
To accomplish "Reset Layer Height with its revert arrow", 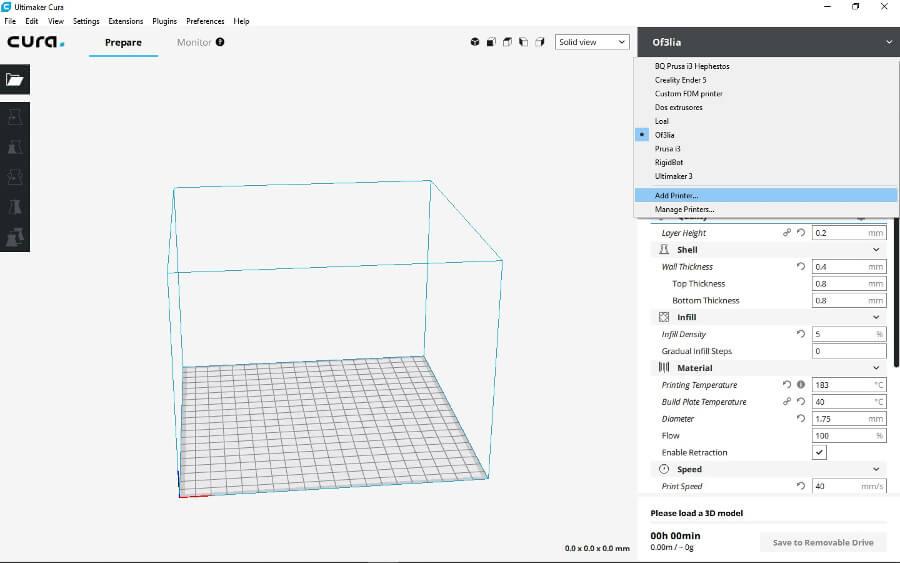I will (x=801, y=232).
